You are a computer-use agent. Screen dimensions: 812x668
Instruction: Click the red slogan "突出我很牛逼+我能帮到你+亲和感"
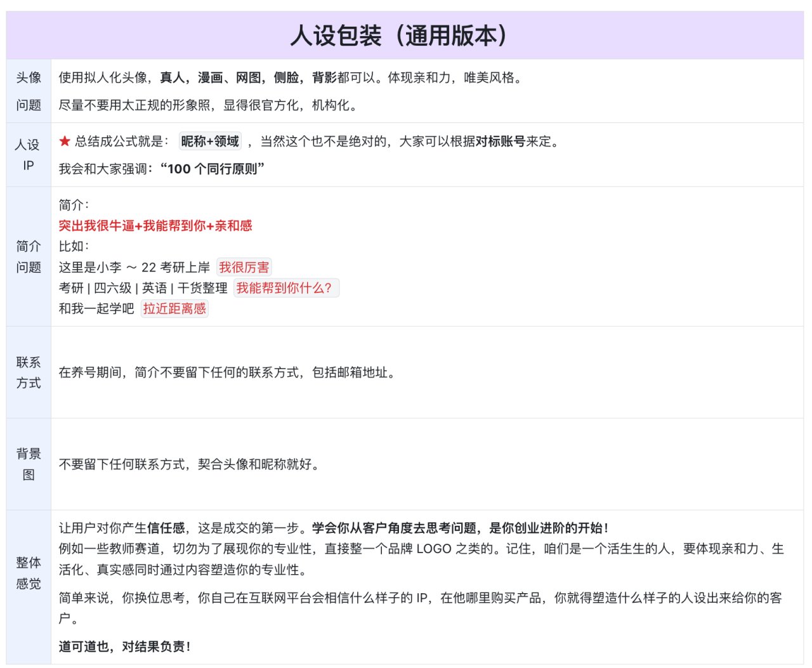click(x=154, y=226)
